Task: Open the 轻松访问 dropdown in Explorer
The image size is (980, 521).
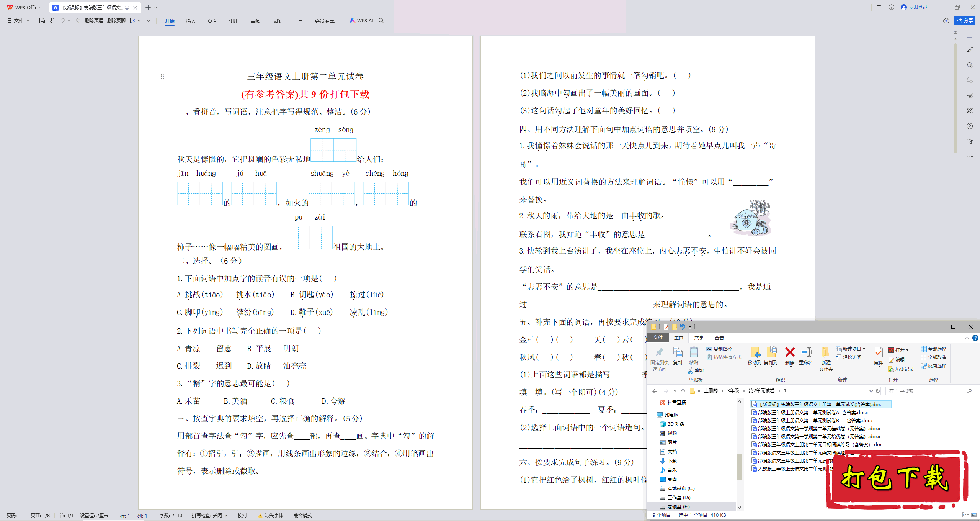Action: [850, 357]
